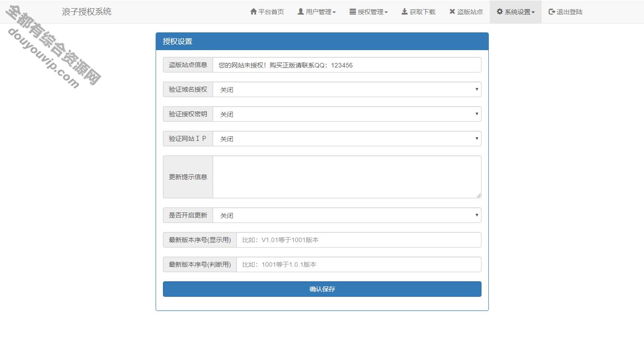Click the 盗版站点信息 label
644x362 pixels.
[188, 65]
